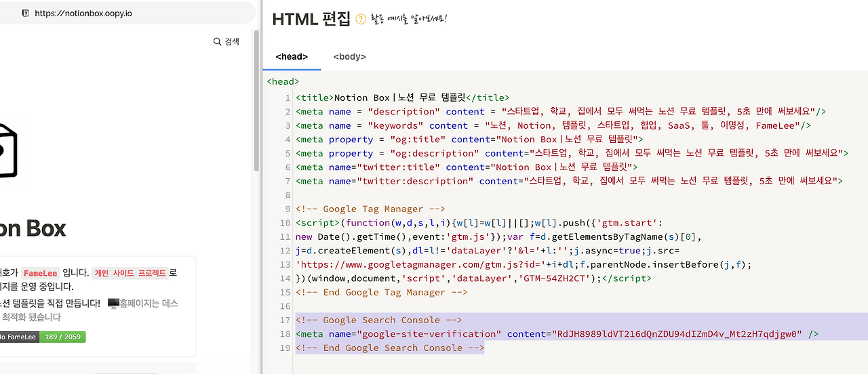Click the green <head> label above line 1
The width and height of the screenshot is (868, 374).
click(x=283, y=81)
